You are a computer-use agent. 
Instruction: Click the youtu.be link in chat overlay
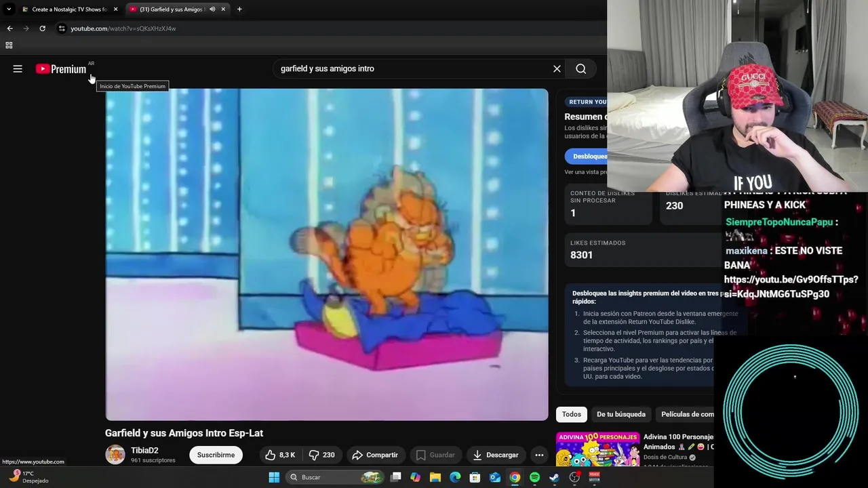click(x=791, y=287)
